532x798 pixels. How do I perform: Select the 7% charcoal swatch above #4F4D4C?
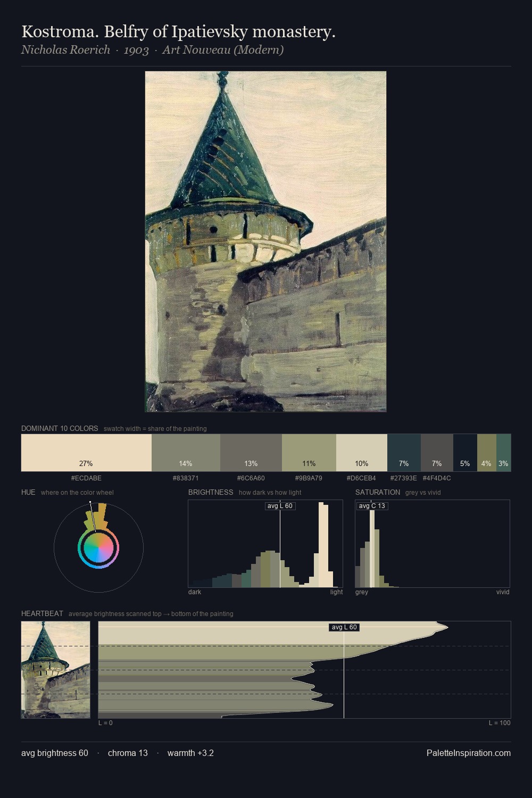[437, 453]
